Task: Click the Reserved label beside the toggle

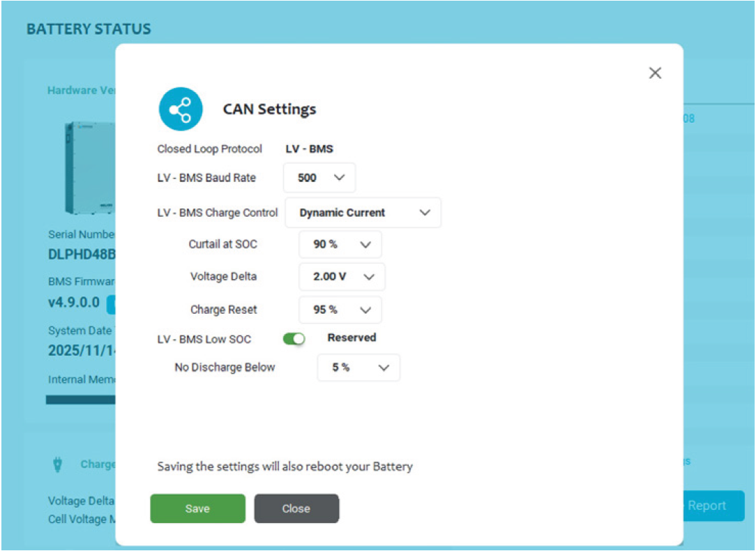Action: (x=351, y=338)
